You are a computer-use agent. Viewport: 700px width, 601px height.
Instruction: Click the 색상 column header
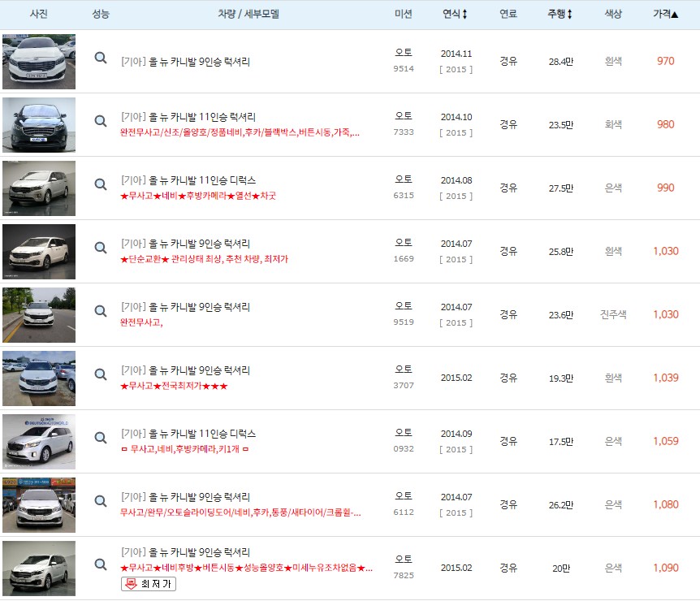click(x=613, y=14)
